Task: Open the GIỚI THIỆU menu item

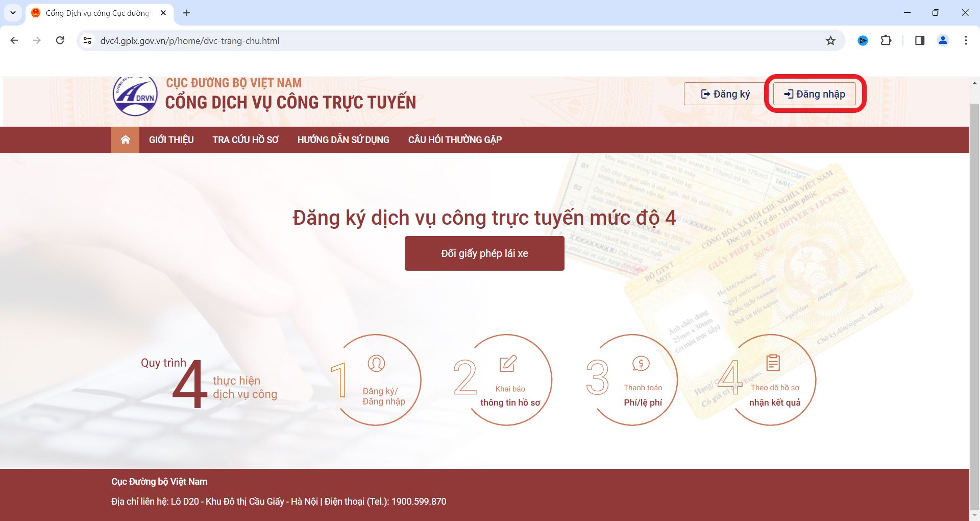Action: click(171, 140)
